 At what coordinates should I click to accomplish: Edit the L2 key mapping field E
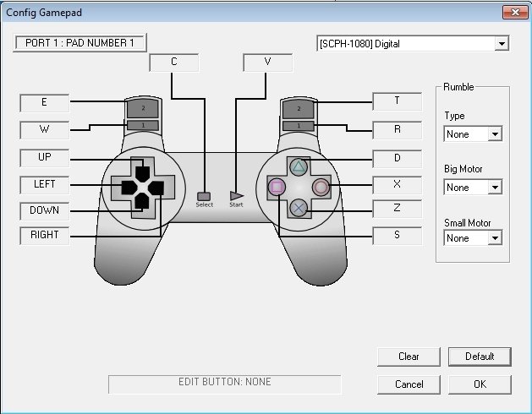coord(45,103)
